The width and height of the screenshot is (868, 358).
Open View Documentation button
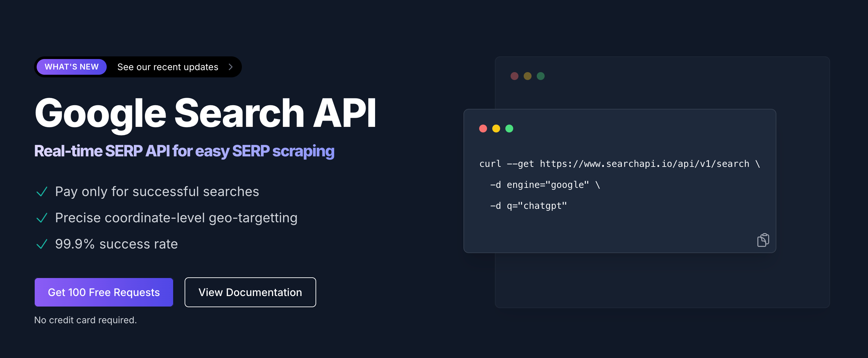point(250,292)
